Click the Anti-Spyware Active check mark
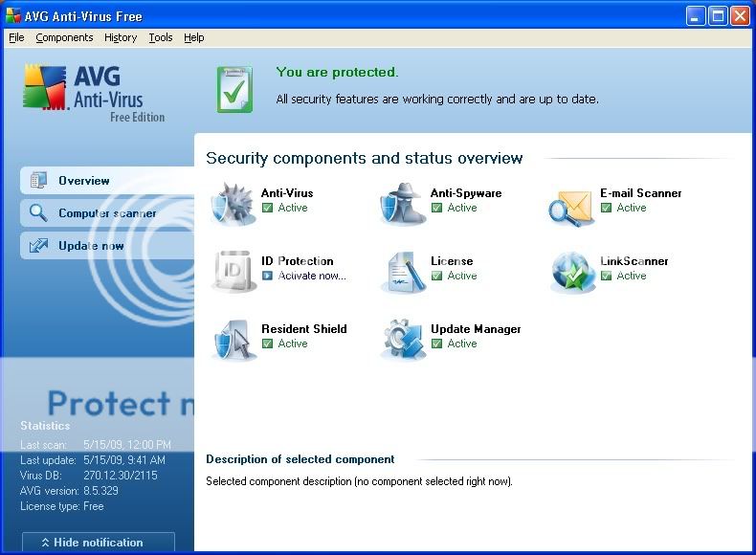756x555 pixels. (x=436, y=208)
